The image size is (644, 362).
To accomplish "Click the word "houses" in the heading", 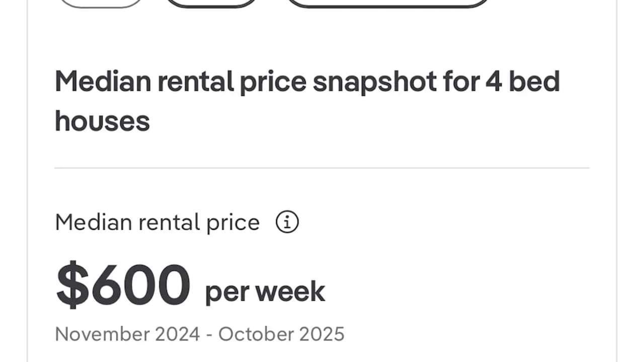I will point(102,121).
